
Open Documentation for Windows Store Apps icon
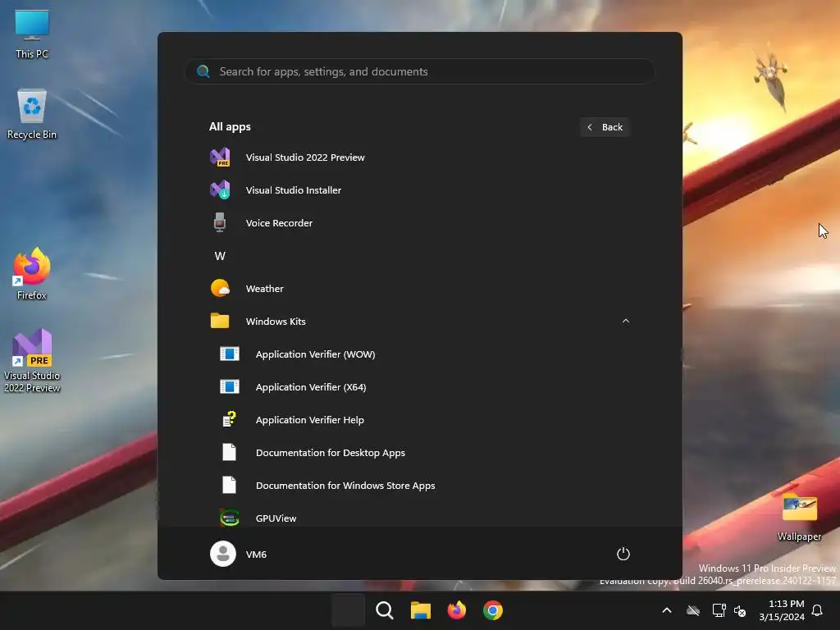(230, 485)
